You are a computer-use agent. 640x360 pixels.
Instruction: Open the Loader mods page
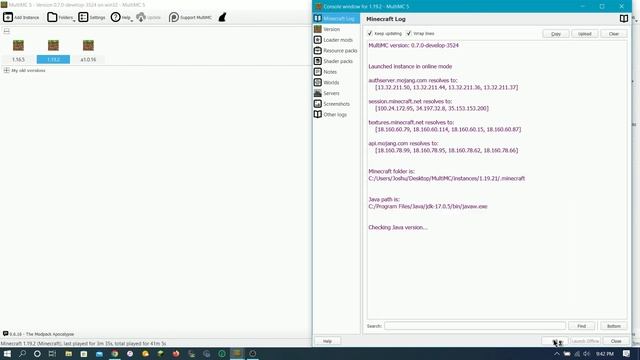(x=336, y=40)
